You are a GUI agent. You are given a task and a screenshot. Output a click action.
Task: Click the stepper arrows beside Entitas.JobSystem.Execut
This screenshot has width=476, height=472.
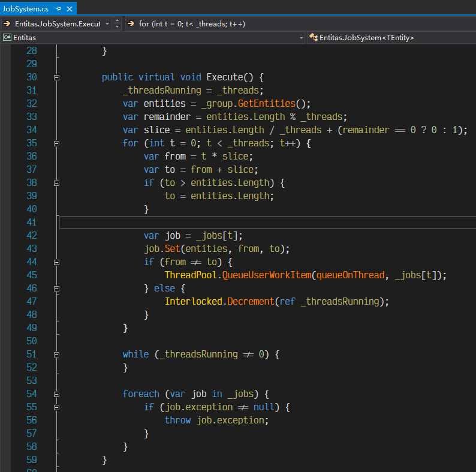pos(118,24)
